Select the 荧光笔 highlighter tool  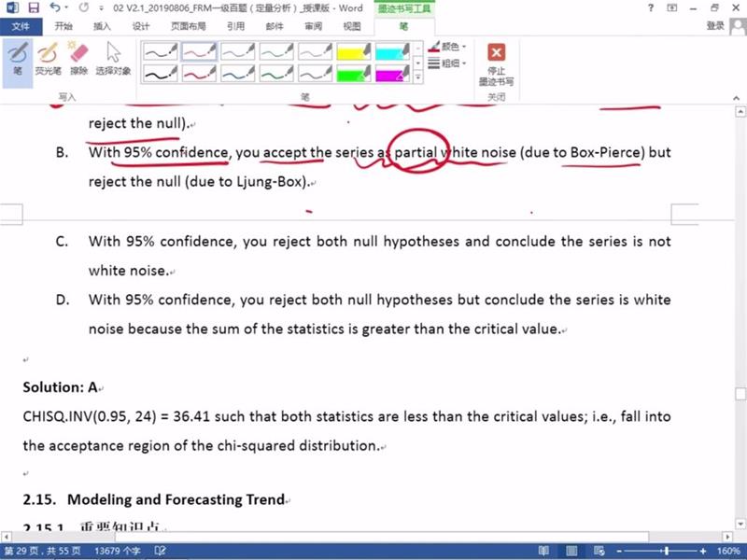click(48, 59)
